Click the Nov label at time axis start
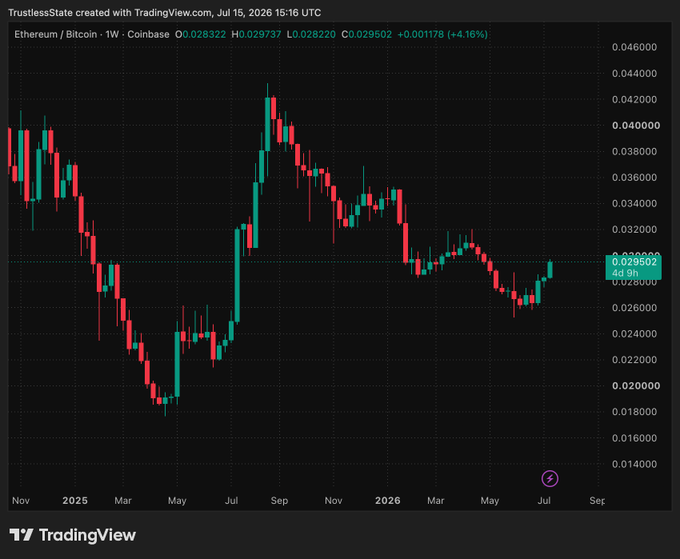Viewport: 680px width, 559px height. click(21, 500)
